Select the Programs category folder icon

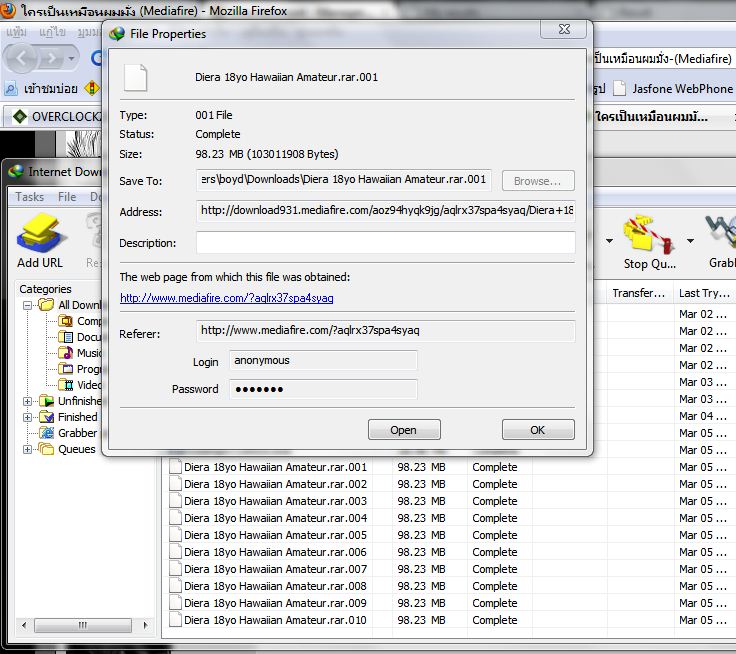(x=66, y=369)
